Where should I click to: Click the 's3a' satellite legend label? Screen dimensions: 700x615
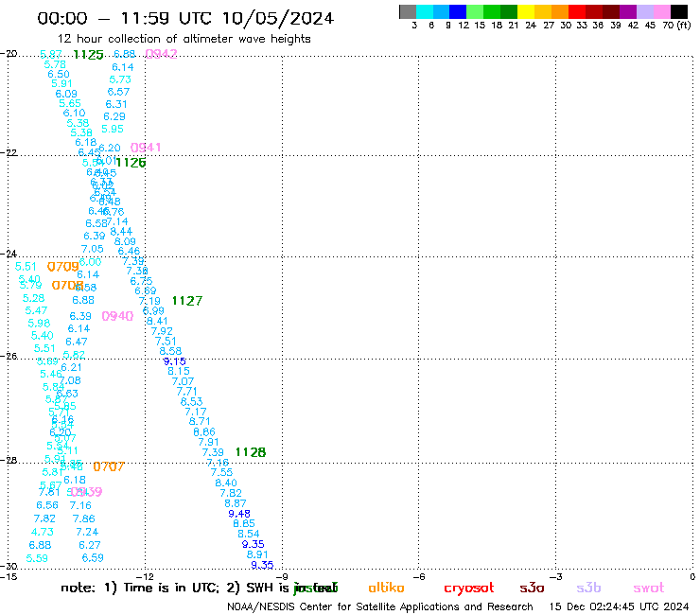[x=532, y=588]
